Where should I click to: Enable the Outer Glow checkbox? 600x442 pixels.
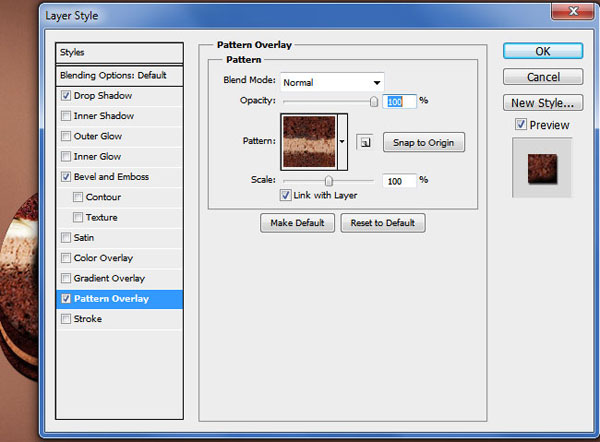click(66, 136)
